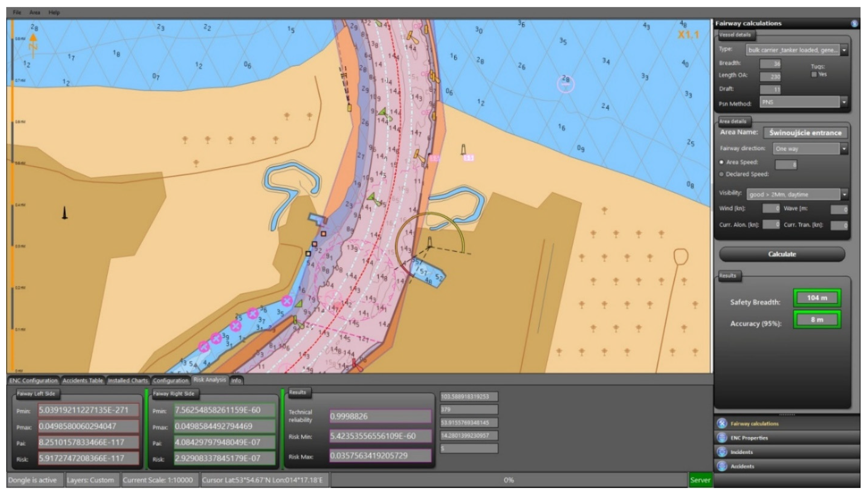Click the 0% progress bar

(x=509, y=480)
